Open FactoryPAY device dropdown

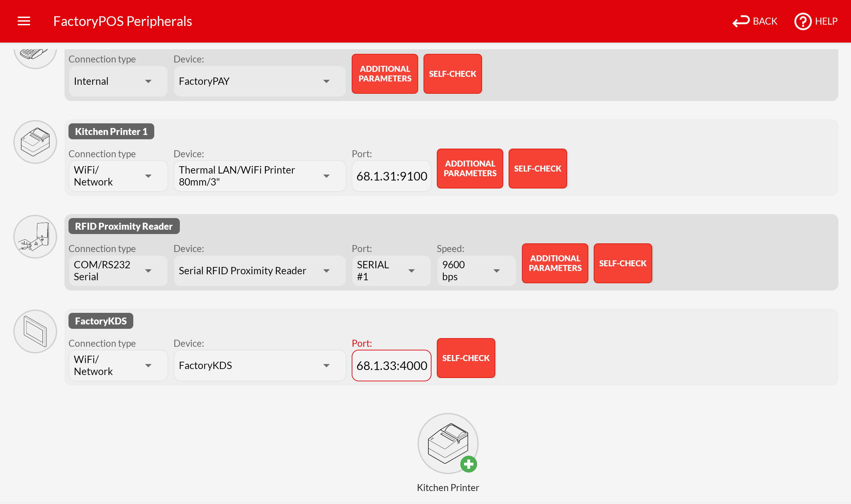tap(259, 81)
